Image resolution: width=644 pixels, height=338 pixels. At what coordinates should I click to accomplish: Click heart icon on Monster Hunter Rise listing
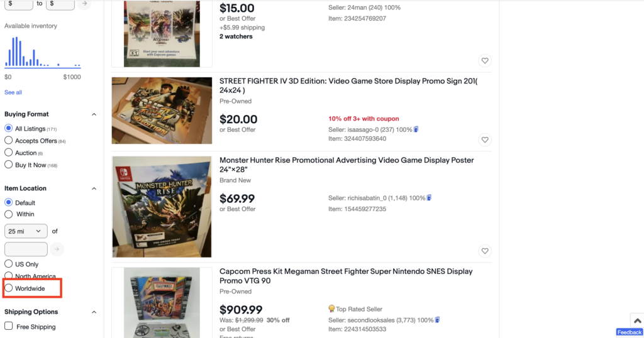(x=484, y=251)
